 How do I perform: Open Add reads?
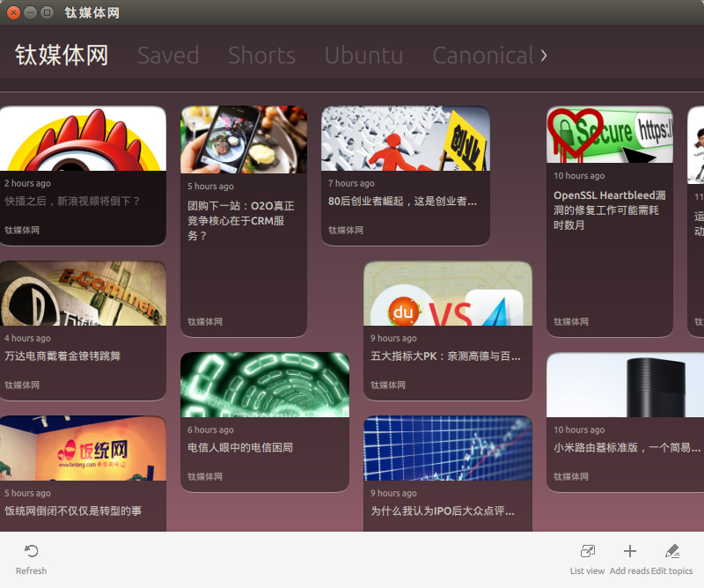630,559
